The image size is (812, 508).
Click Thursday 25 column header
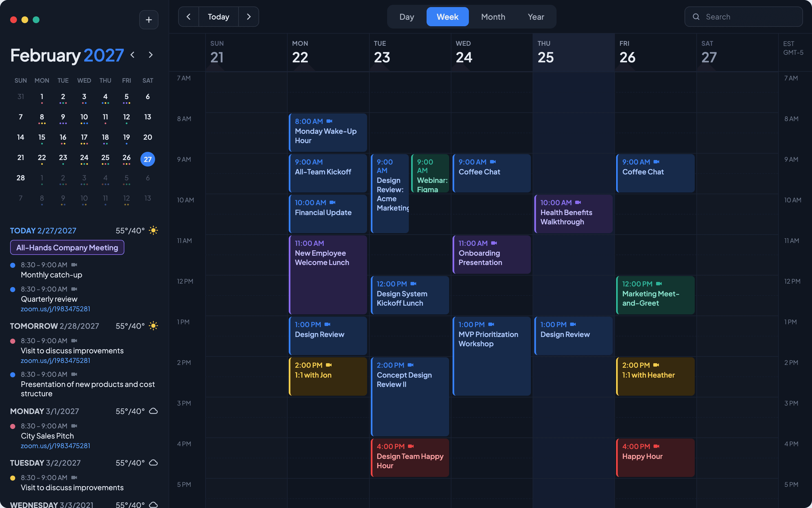pyautogui.click(x=573, y=52)
